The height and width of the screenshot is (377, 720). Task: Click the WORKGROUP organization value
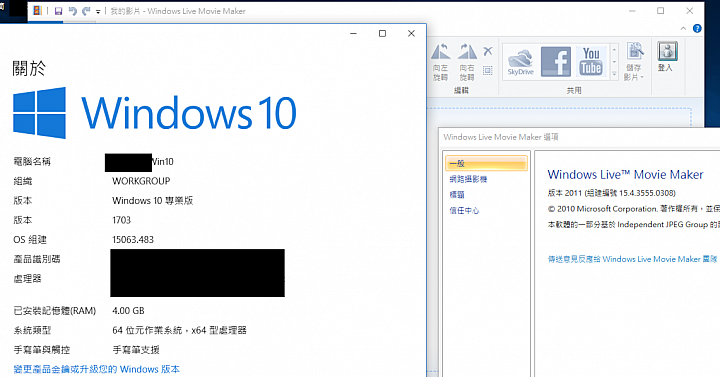(x=141, y=181)
